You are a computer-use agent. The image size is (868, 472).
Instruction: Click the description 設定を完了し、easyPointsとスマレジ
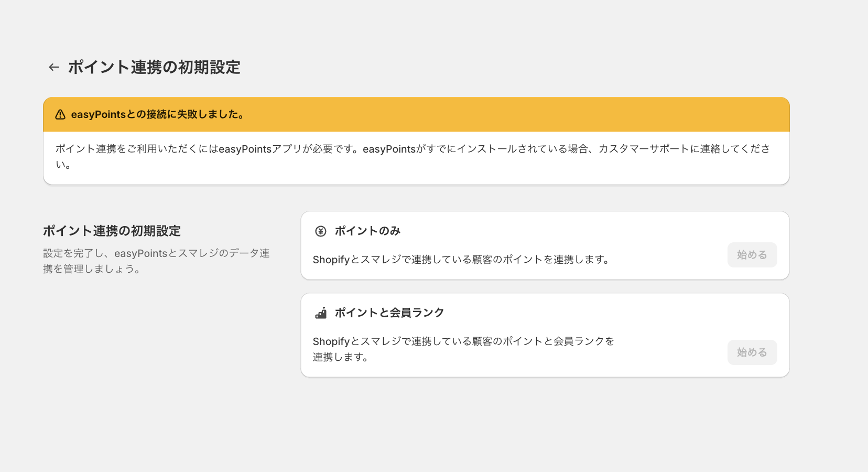tap(156, 261)
